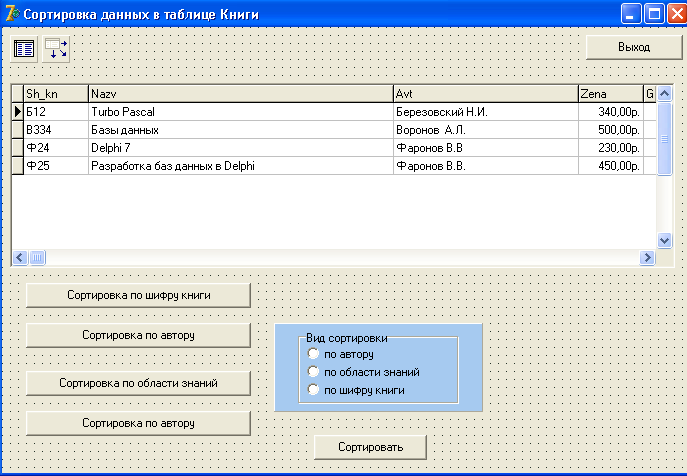Click the price cell 450,00р.

(x=611, y=166)
